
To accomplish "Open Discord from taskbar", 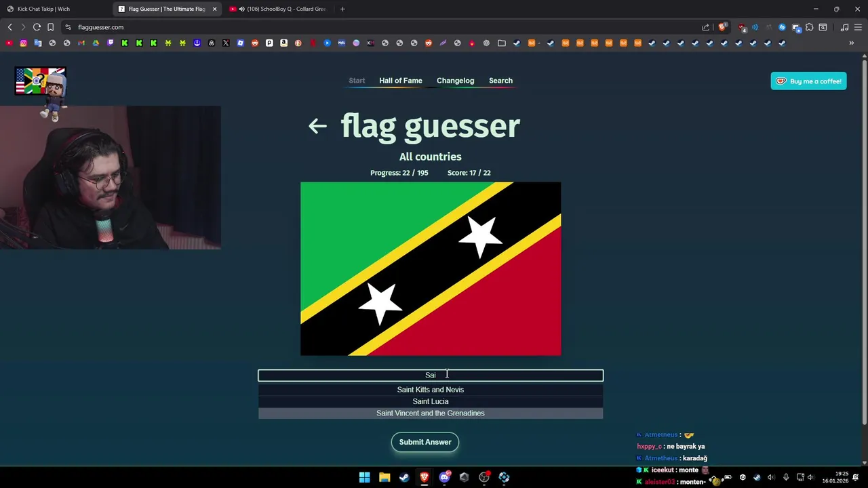I will pyautogui.click(x=444, y=477).
